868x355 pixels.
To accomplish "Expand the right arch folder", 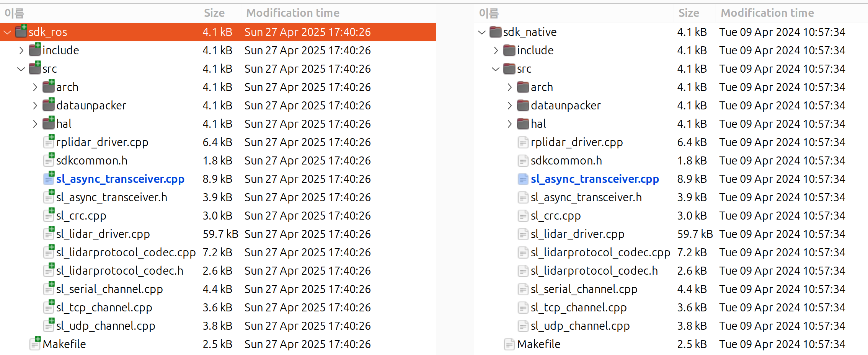I will (x=509, y=87).
